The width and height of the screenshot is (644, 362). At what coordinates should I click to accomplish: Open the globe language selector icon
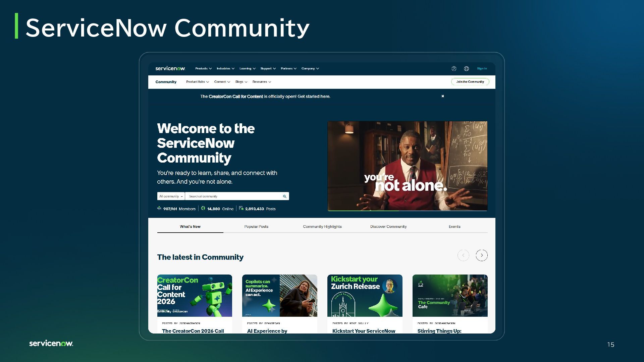(x=466, y=69)
